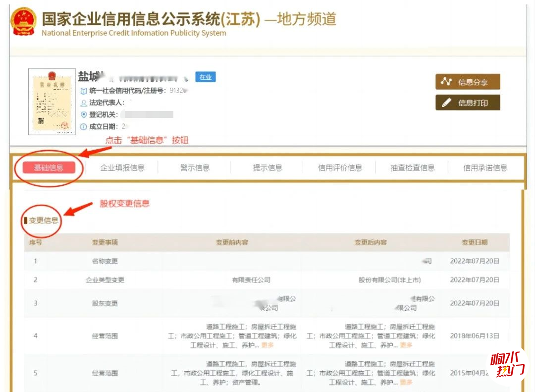Screen dimensions: 535x392
Task: Click the 在业 status badge
Action: click(x=206, y=77)
